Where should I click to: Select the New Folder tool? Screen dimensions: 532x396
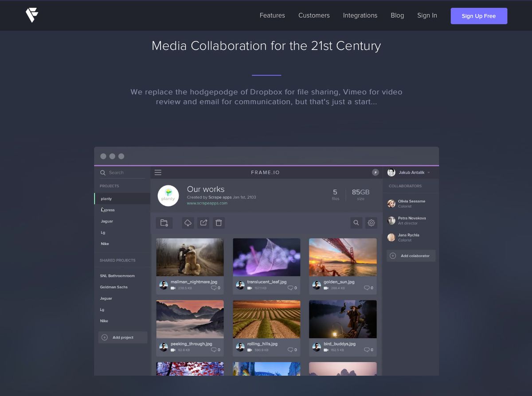[x=164, y=223]
